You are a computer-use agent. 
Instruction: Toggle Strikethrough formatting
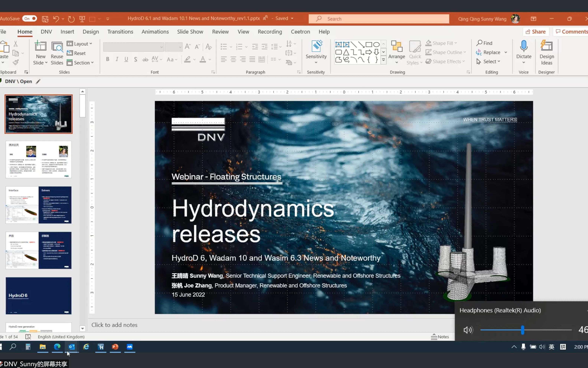[x=145, y=59]
